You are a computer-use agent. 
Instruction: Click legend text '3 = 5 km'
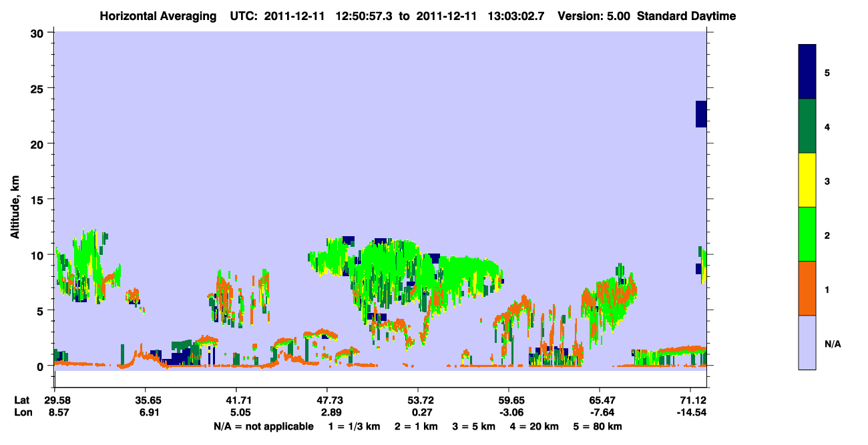point(474,426)
